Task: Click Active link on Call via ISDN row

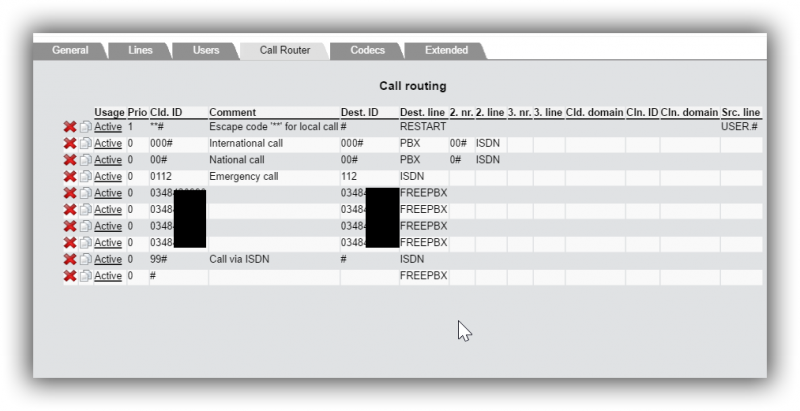Action: coord(108,259)
